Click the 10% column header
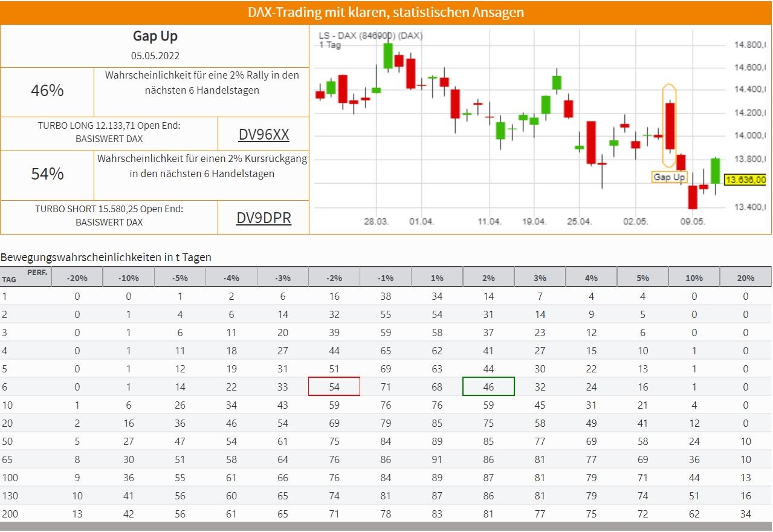Viewport: 773px width, 532px height. pyautogui.click(x=694, y=278)
